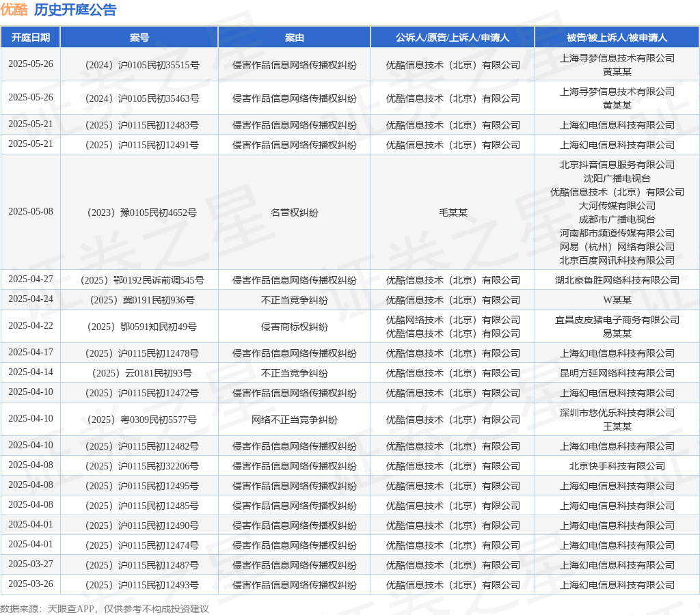
Task: Click the date 2025-04-22
Action: pyautogui.click(x=30, y=325)
